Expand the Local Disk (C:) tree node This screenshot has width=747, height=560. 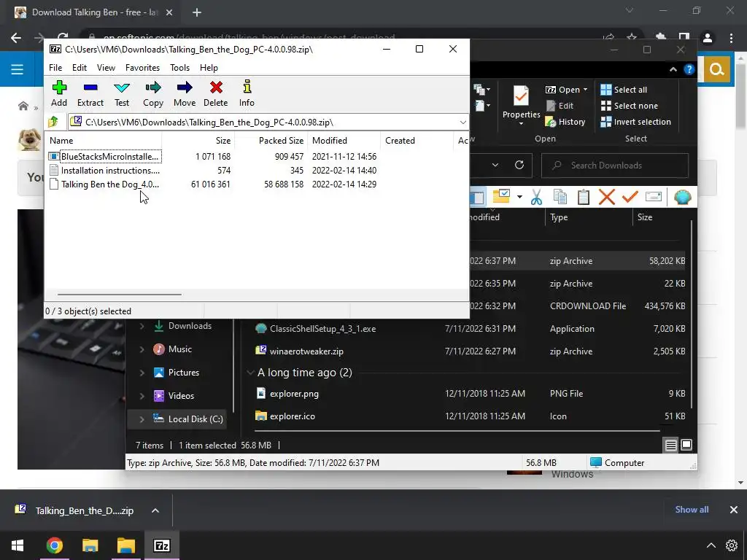pyautogui.click(x=142, y=419)
